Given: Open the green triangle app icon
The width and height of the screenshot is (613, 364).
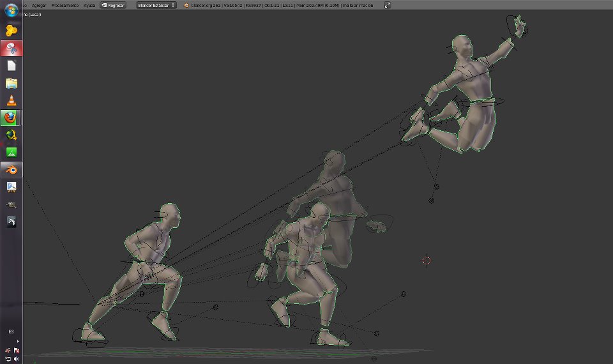Looking at the screenshot, I should (11, 152).
